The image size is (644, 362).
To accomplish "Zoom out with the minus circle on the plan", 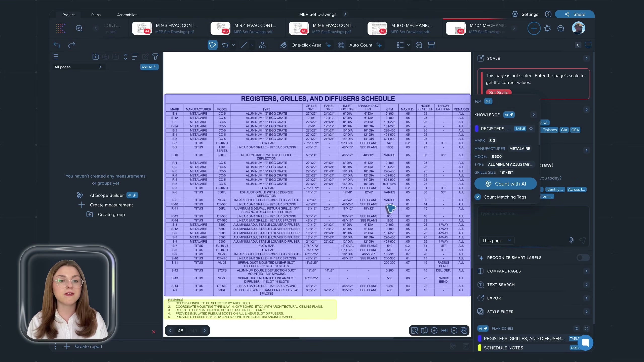I will tap(454, 331).
